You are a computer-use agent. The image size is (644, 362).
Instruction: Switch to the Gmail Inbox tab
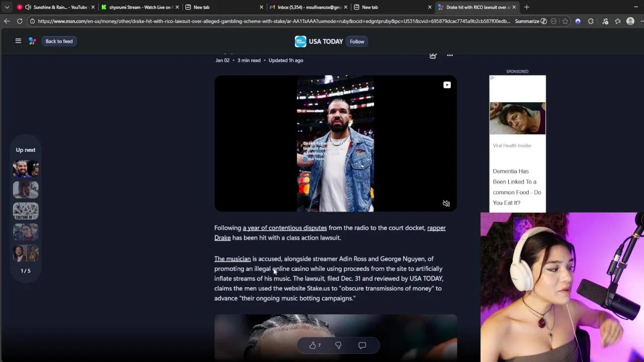pyautogui.click(x=309, y=7)
